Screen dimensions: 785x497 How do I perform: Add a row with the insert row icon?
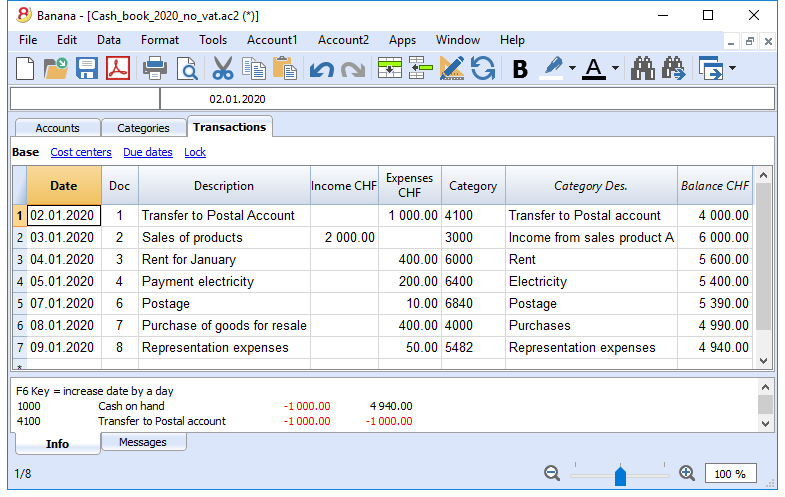click(389, 69)
